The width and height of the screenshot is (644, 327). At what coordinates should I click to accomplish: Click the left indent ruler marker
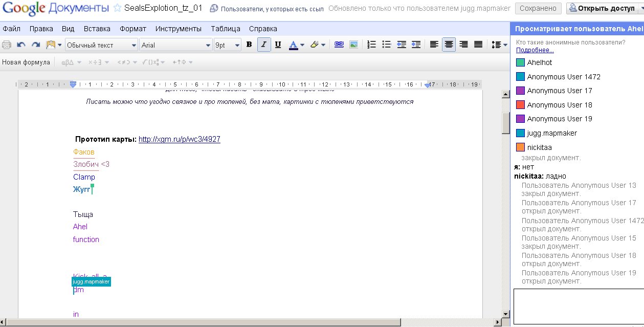[73, 84]
